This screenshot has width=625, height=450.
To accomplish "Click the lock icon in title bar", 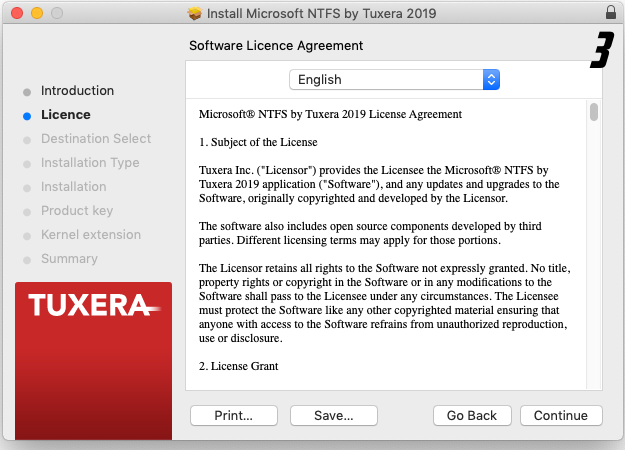I will coord(611,12).
